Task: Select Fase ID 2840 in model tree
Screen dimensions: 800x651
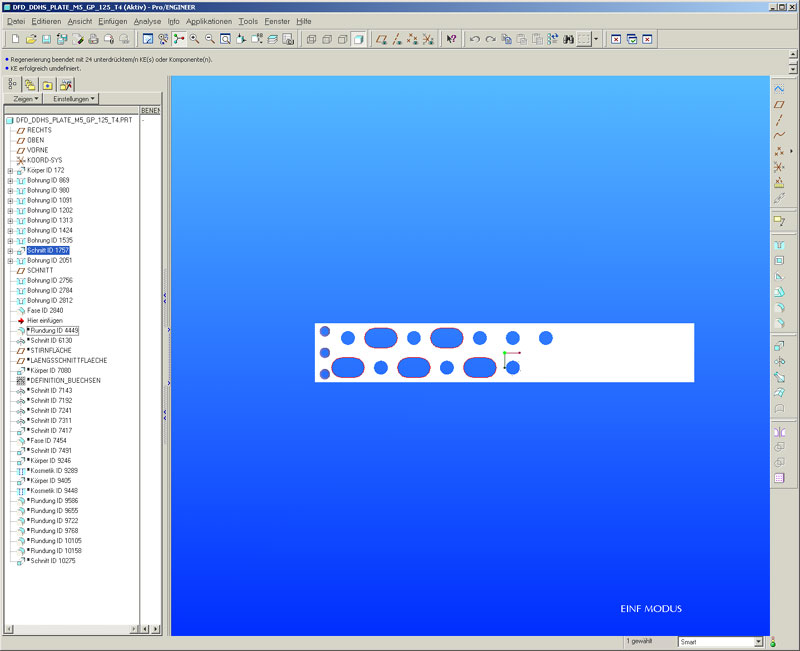Action: [x=45, y=311]
